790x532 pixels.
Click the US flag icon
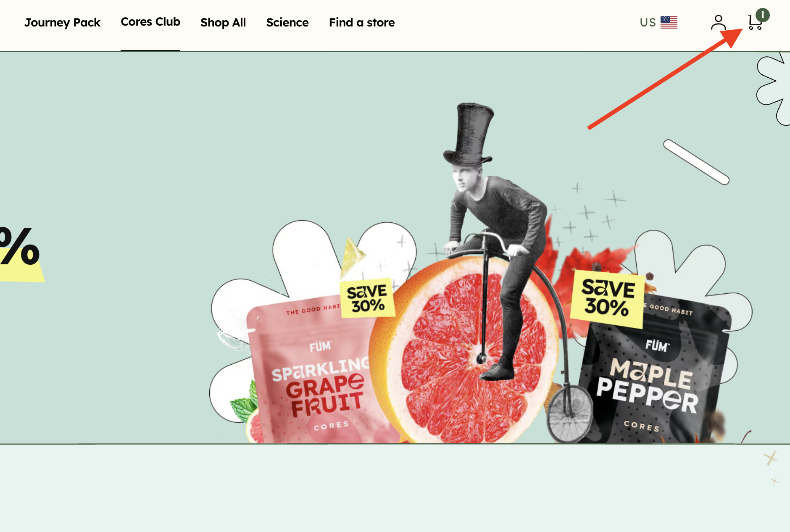click(x=669, y=22)
